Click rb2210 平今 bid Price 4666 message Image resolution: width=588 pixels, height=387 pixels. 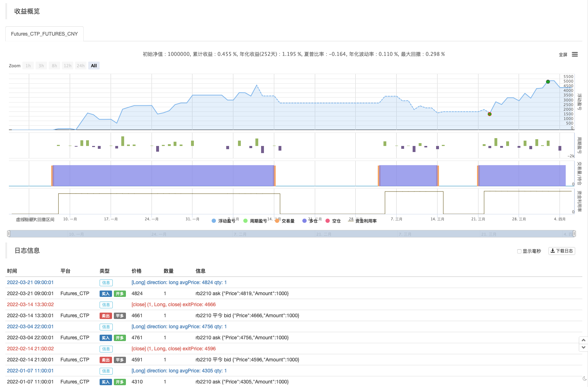(248, 315)
